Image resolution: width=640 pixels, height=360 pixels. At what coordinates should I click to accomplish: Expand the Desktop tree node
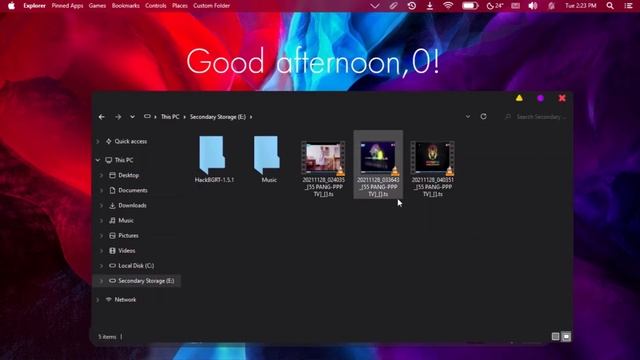[x=101, y=175]
